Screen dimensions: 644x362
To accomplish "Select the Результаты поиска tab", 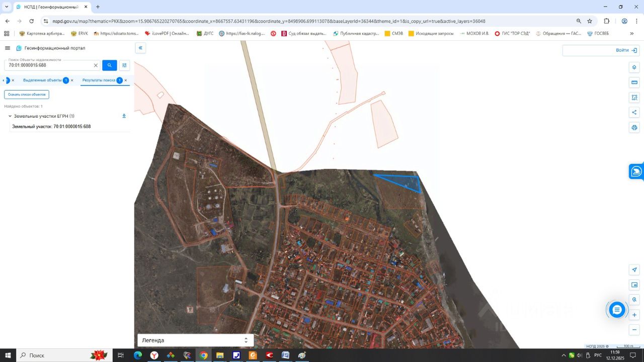I will coord(99,80).
